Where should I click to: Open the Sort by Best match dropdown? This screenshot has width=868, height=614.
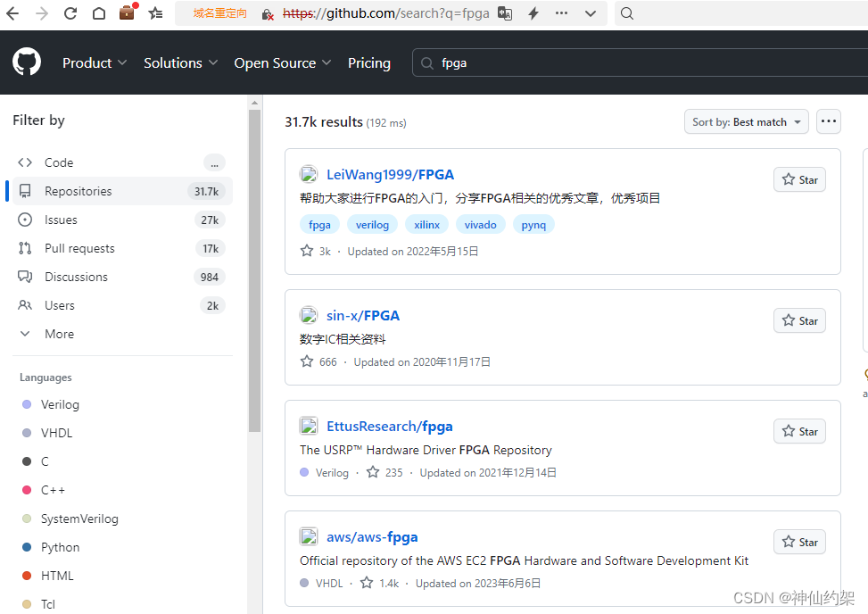pos(746,121)
